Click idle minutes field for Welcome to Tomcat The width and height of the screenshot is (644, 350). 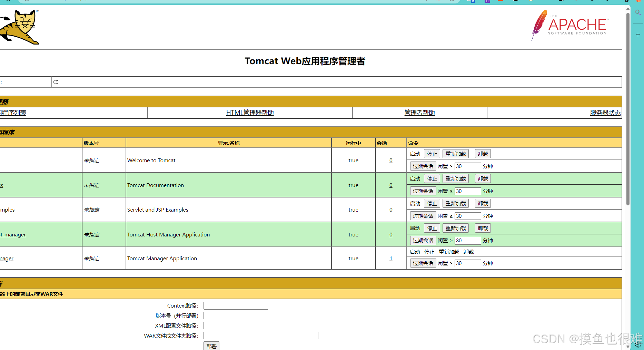pyautogui.click(x=468, y=166)
